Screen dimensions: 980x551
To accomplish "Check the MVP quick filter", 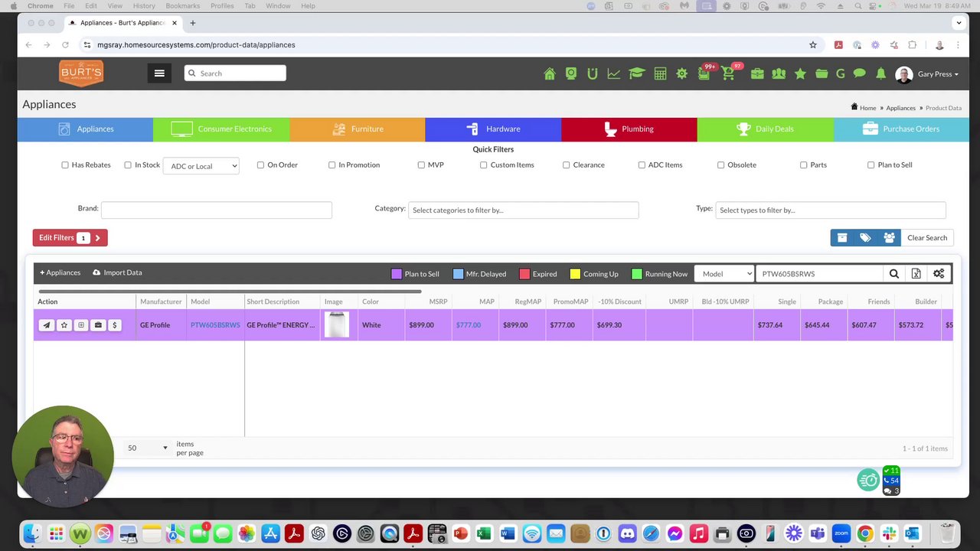I will pos(421,165).
